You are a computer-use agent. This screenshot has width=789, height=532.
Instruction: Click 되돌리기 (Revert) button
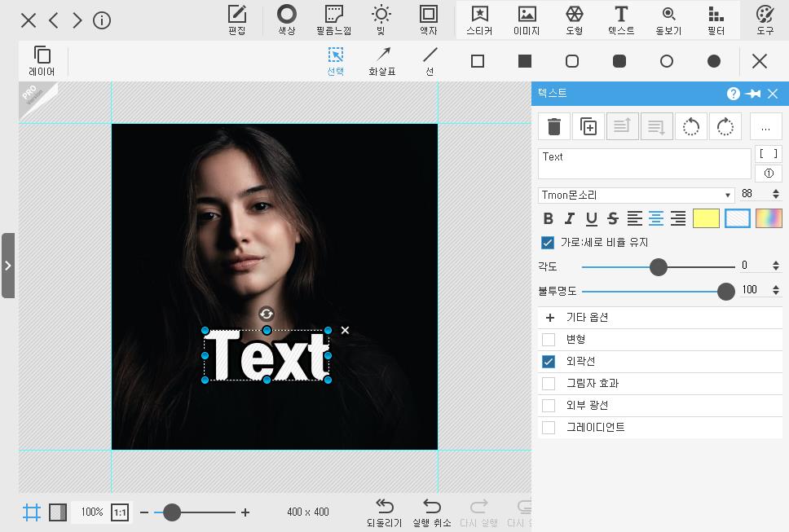[x=385, y=512]
